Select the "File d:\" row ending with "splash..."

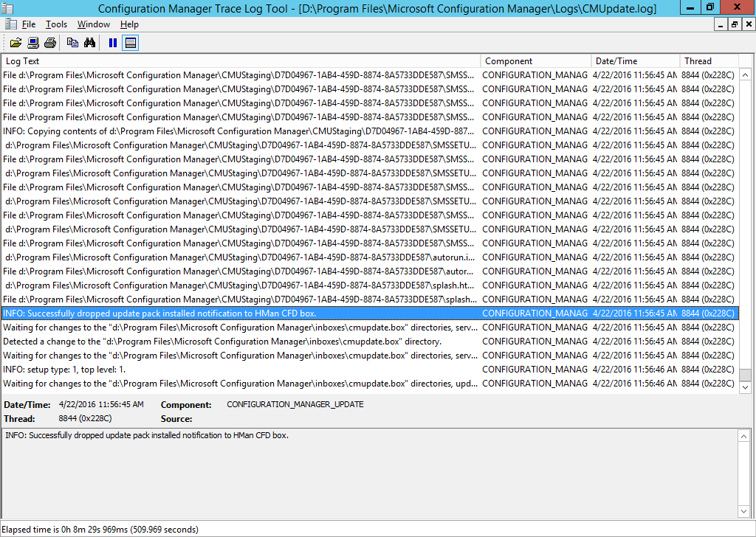370,299
